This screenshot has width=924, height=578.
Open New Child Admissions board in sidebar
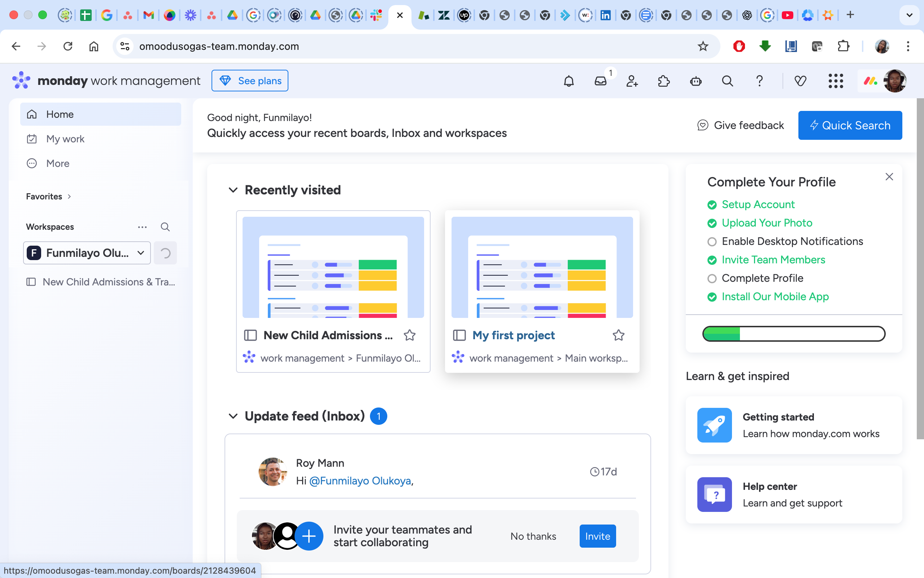[100, 282]
